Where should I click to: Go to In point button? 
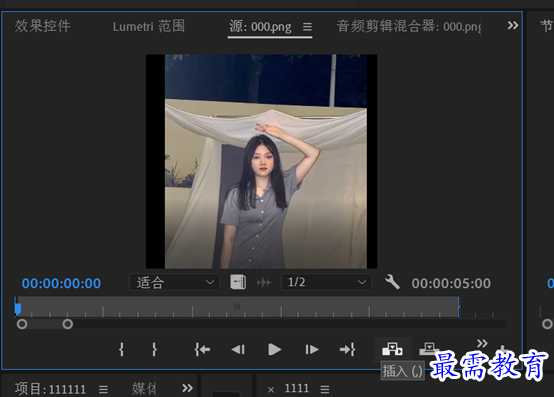(202, 349)
